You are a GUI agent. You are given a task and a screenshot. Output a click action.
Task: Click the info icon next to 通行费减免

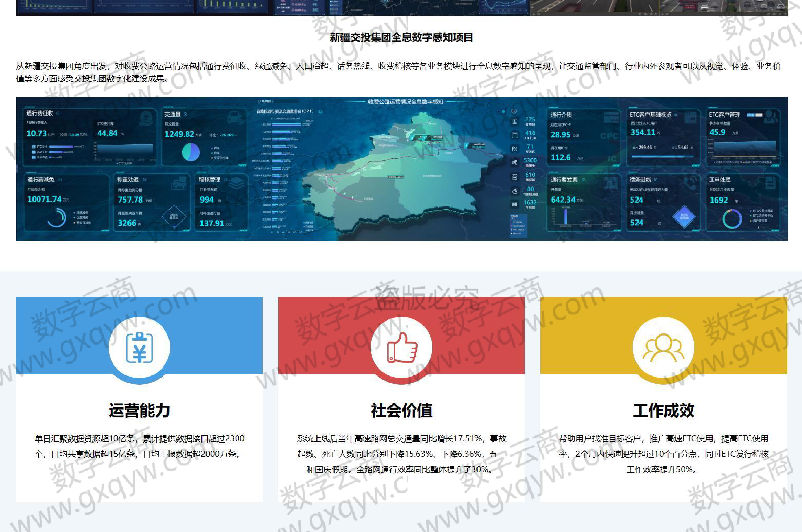click(x=60, y=180)
